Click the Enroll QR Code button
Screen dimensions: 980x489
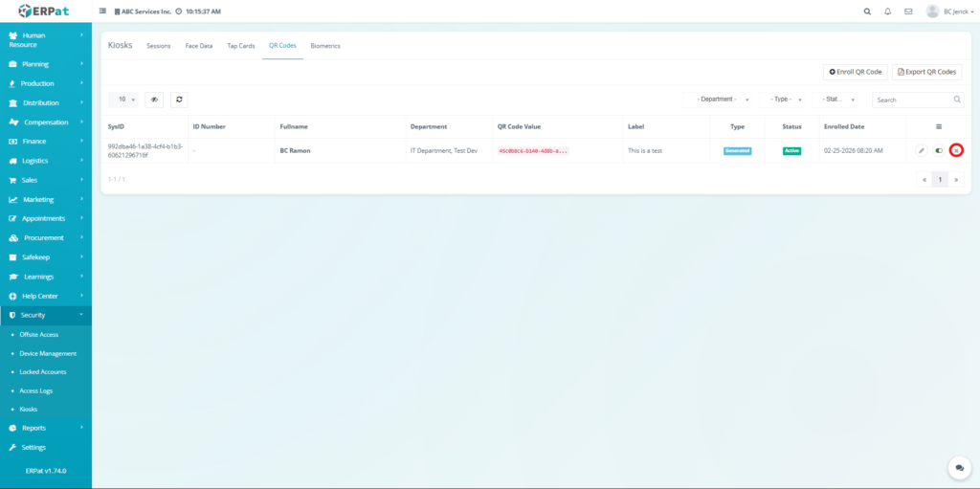(x=855, y=72)
